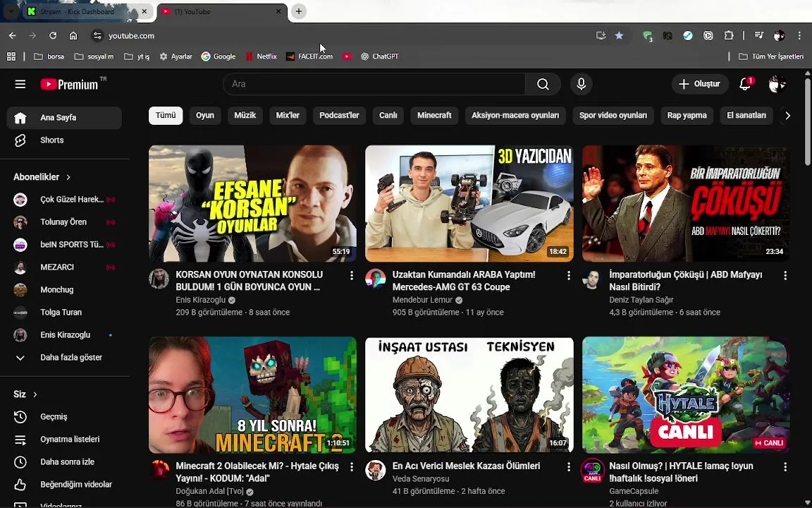Open Tolunay Ören subscription channel
The height and width of the screenshot is (508, 812).
click(x=64, y=222)
